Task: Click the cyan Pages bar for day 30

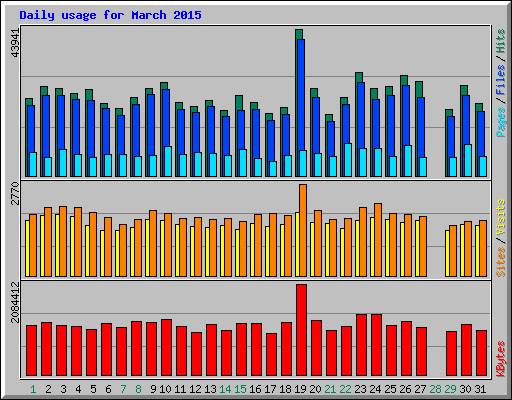Action: click(468, 161)
